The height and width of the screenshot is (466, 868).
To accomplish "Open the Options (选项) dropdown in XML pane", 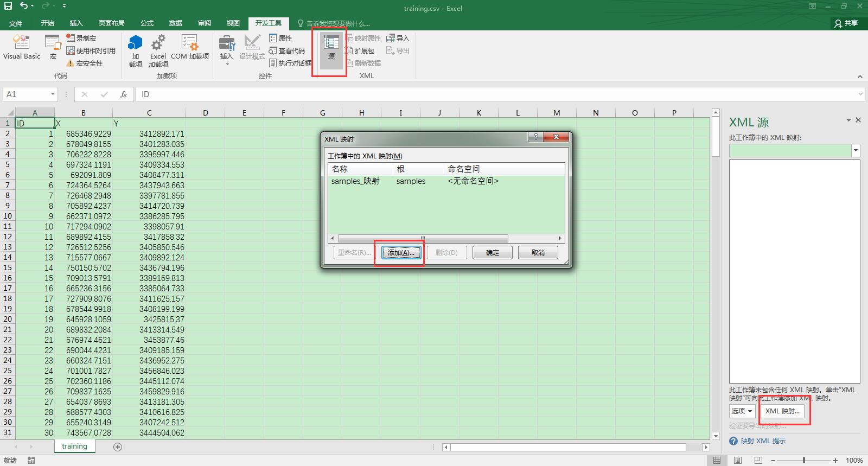I will click(x=742, y=411).
